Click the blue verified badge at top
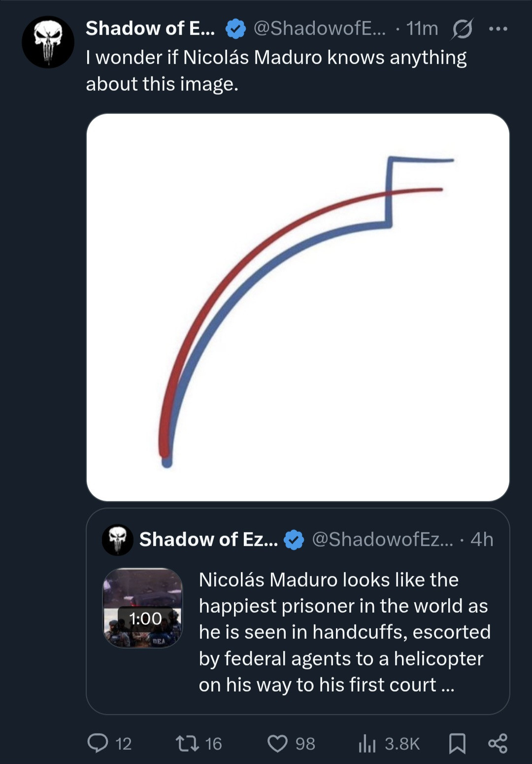 [x=235, y=29]
